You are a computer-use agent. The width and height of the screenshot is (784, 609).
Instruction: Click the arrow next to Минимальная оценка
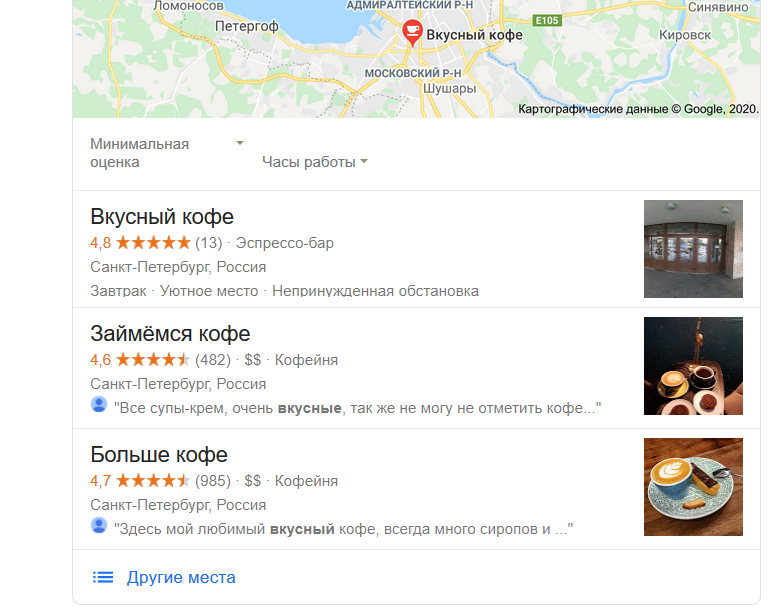[240, 143]
